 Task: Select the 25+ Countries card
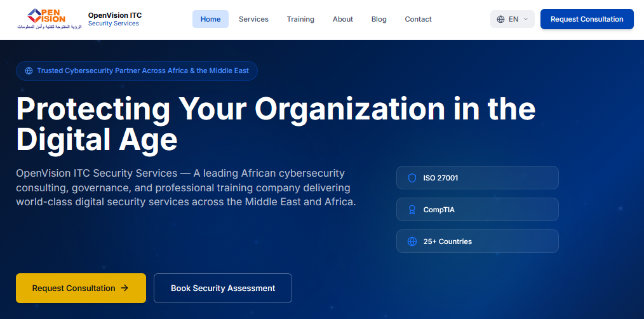[477, 241]
